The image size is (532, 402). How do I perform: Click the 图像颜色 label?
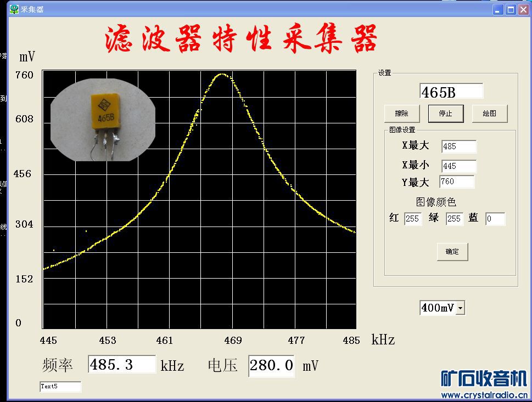[x=436, y=202]
